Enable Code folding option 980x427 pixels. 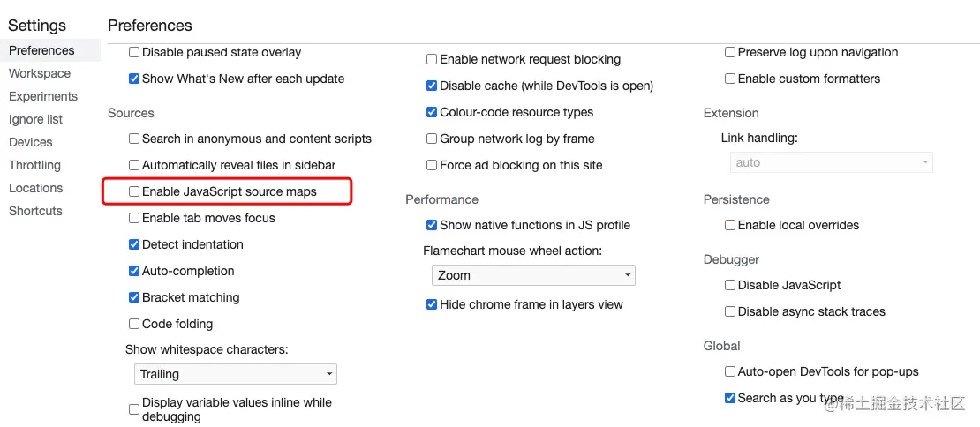point(134,324)
